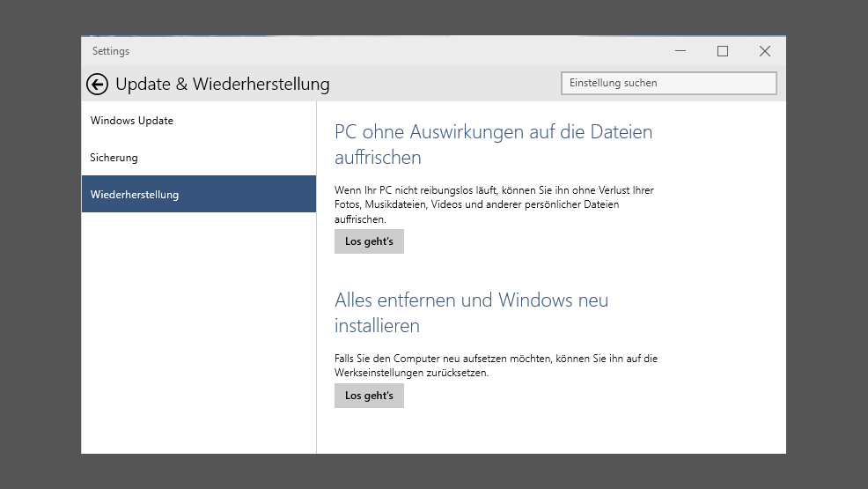This screenshot has height=489, width=868.
Task: Minimize the Settings window
Action: coord(680,51)
